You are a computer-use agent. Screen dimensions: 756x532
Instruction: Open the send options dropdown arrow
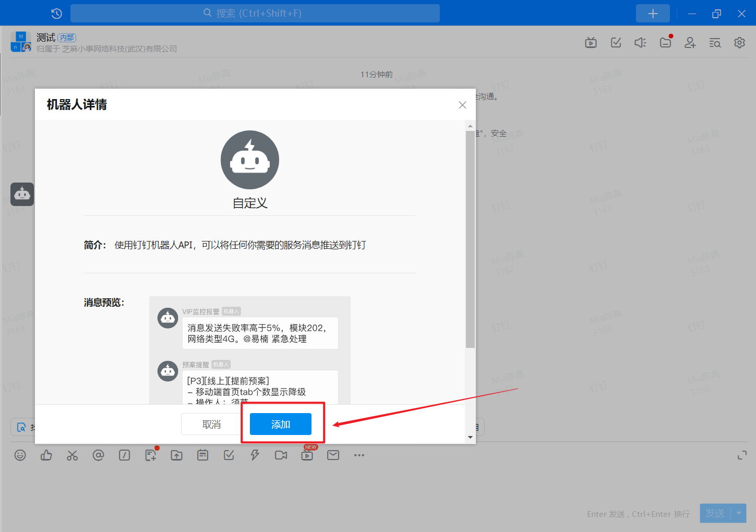739,513
